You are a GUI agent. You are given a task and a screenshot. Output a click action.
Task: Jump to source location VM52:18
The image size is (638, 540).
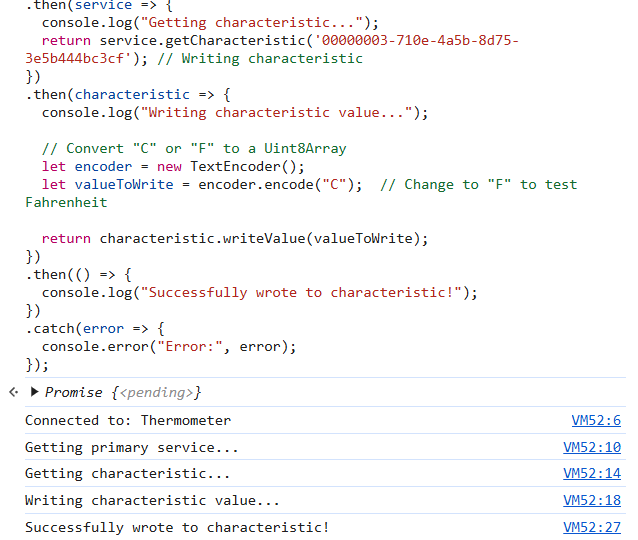[592, 500]
